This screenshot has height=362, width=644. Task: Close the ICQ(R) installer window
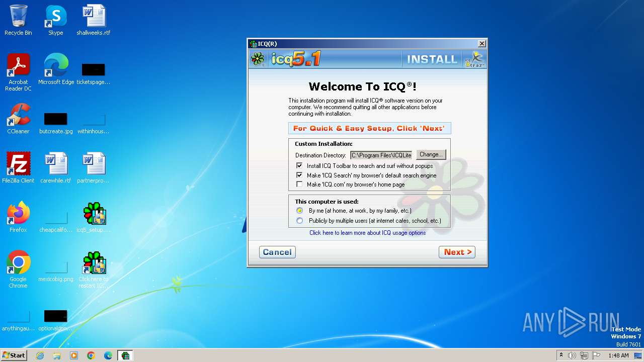(481, 44)
